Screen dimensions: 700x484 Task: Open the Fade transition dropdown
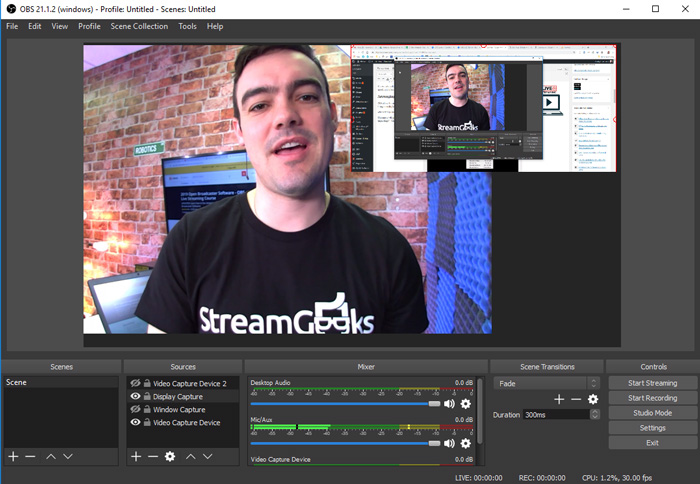click(x=546, y=383)
